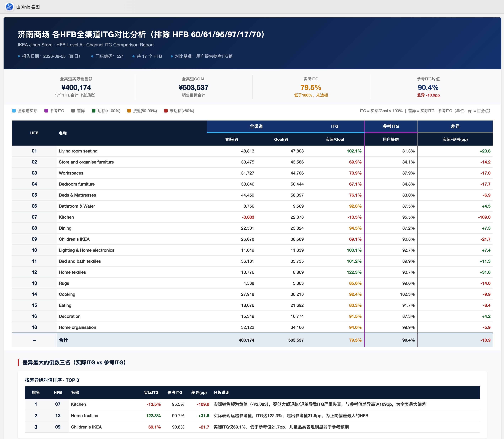Image resolution: width=504 pixels, height=439 pixels.
Task: Click the Living room seating row name
Action: [78, 151]
